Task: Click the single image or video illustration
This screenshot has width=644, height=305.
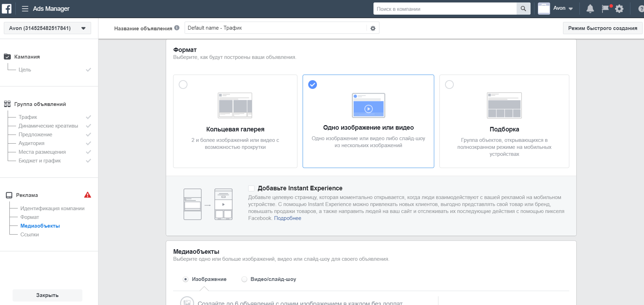Action: (369, 105)
